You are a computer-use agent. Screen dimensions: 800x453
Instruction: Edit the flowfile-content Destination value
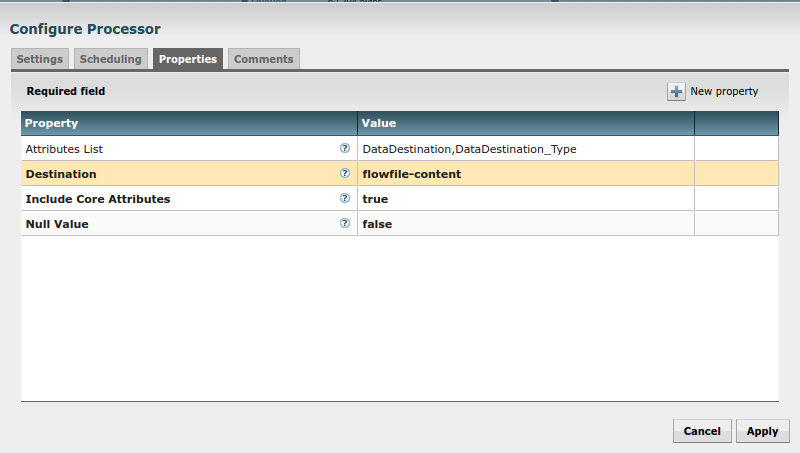[526, 173]
